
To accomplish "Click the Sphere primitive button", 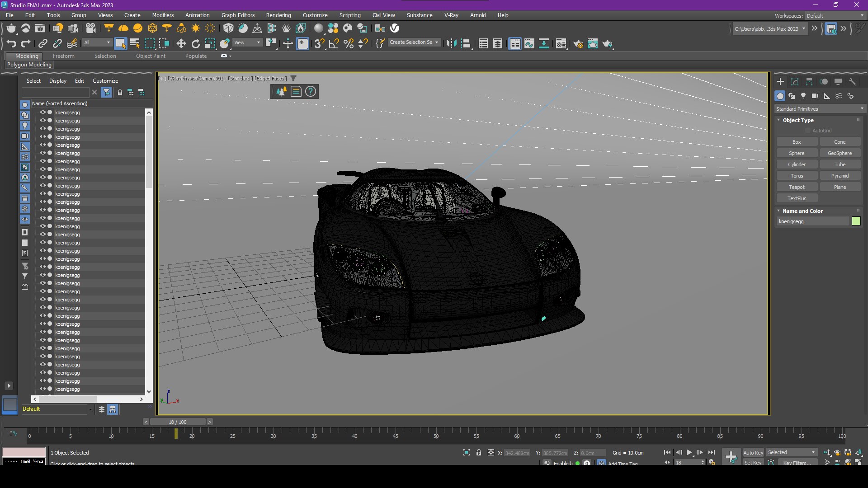I will pos(797,153).
